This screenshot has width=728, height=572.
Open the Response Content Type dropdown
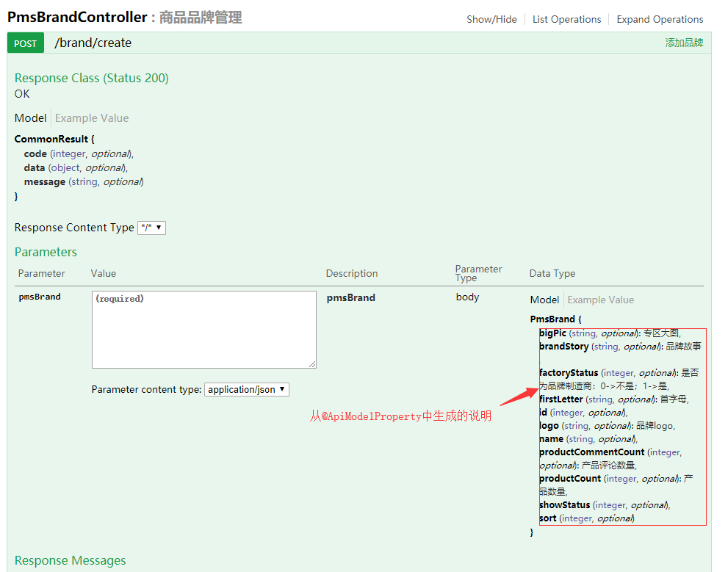point(151,228)
